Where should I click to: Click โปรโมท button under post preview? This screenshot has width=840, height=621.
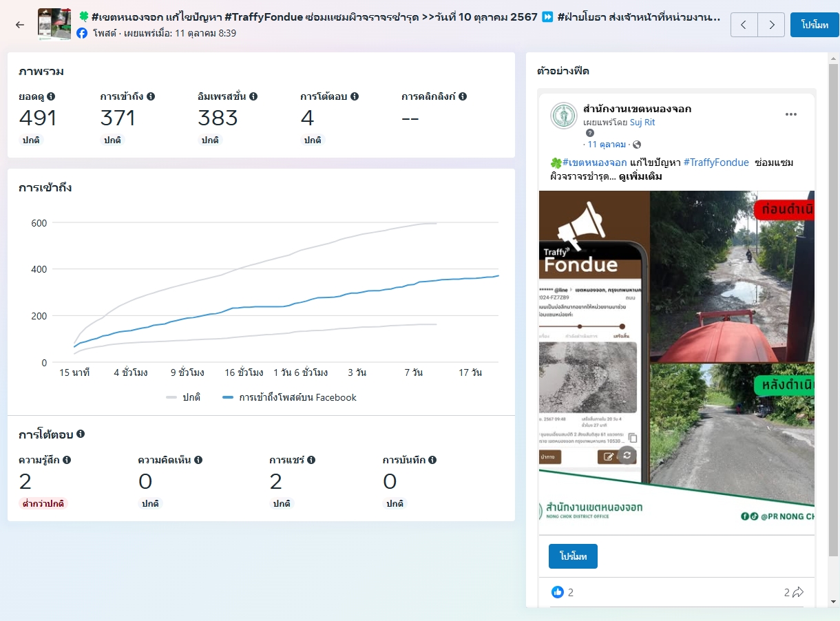[573, 556]
